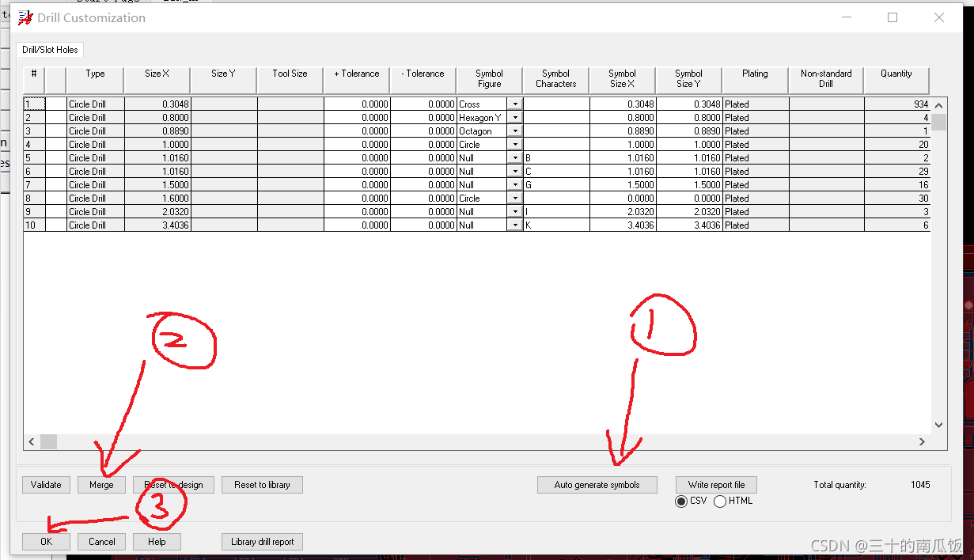This screenshot has height=560, width=974.
Task: Open Symbol Figure dropdown for row 7 Null
Action: pyautogui.click(x=515, y=185)
